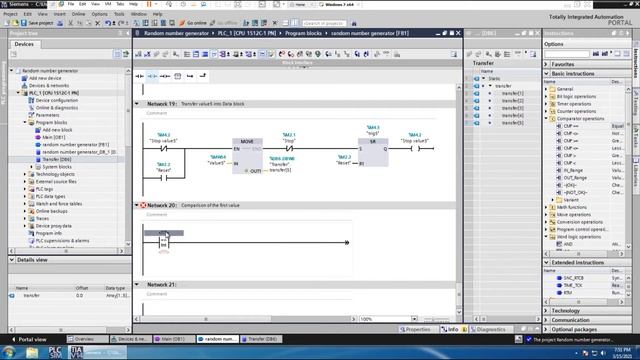Open the Window menu
640x360 pixels.
click(x=139, y=14)
